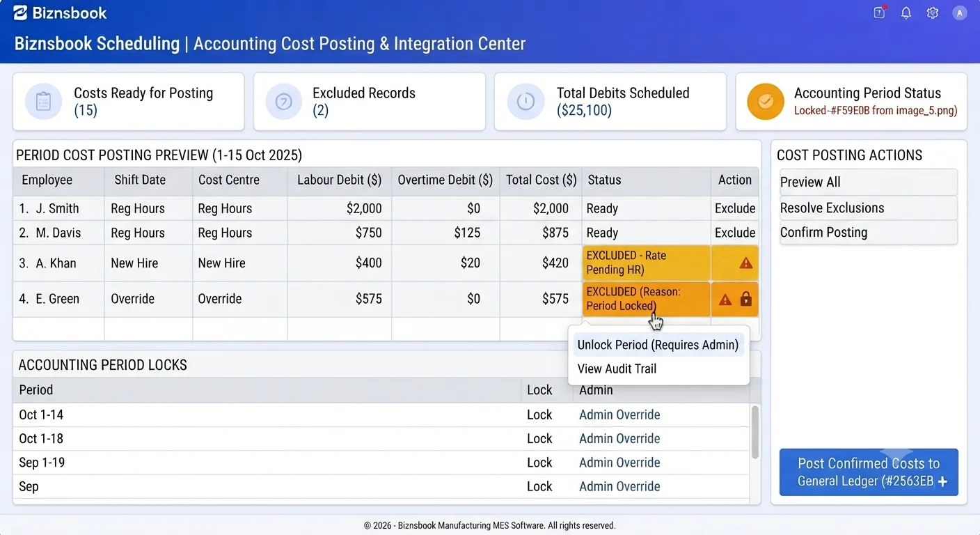Screen dimensions: 980x535
Task: Click the padlock icon in E. Green row
Action: (x=746, y=299)
